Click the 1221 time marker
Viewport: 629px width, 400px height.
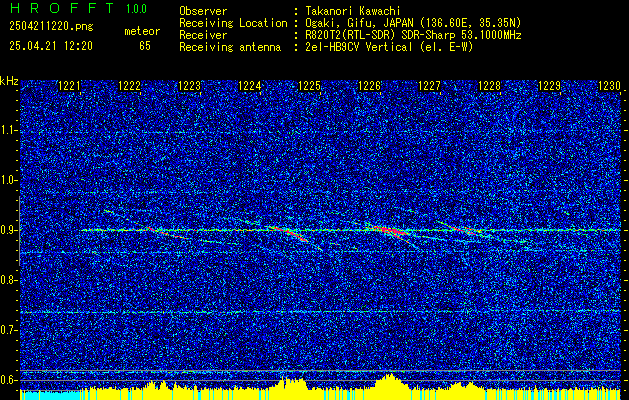point(69,86)
